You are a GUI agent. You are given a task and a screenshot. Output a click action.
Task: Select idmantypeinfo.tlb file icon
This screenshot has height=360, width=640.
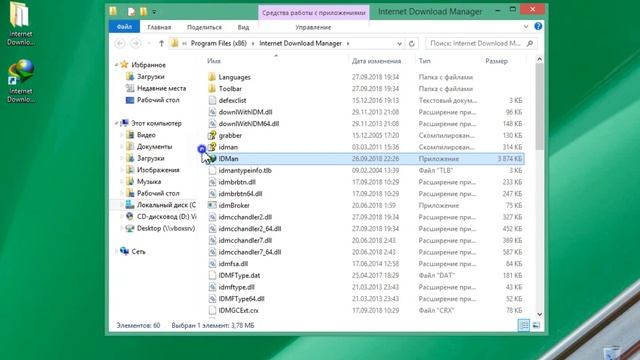[x=212, y=170]
